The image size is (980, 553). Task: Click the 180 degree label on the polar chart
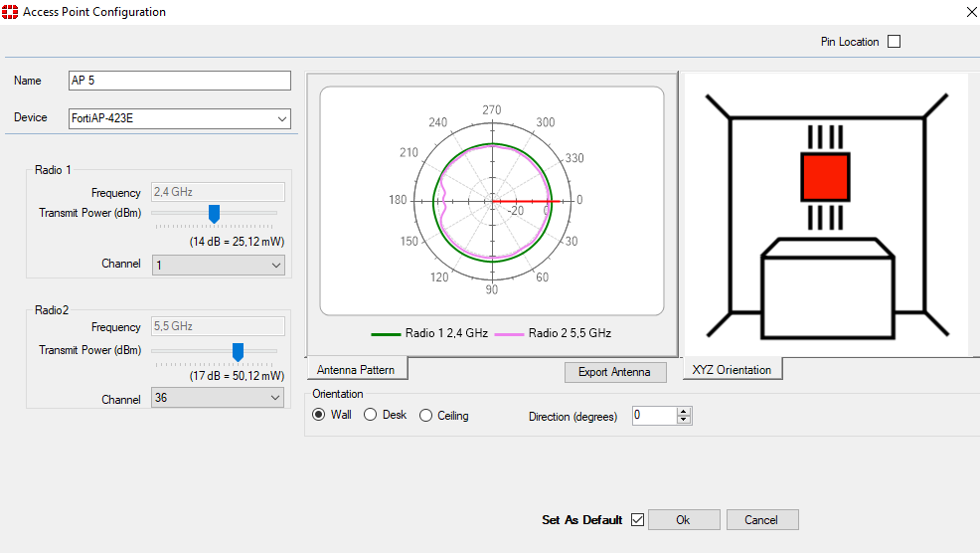pyautogui.click(x=398, y=200)
